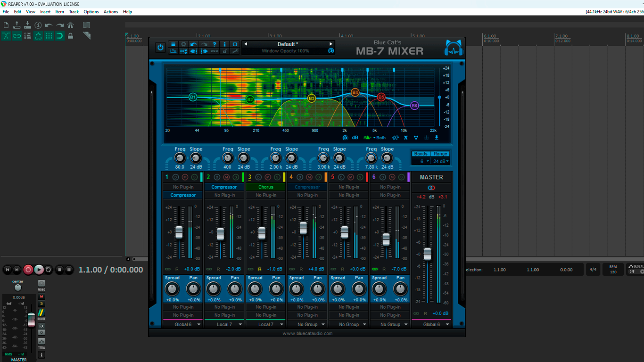This screenshot has width=644, height=362.
Task: Click the Blue Cat Audio cat logo
Action: click(454, 48)
